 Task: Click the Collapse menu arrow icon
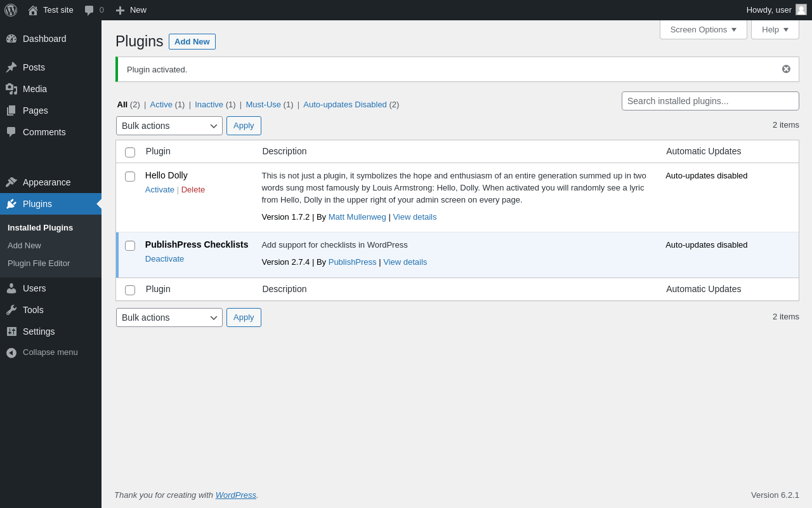pos(11,352)
